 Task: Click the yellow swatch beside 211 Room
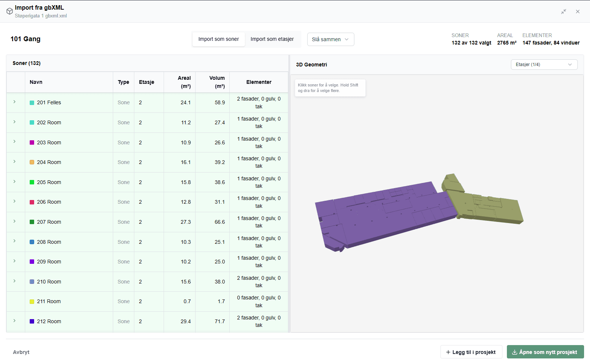(x=32, y=302)
